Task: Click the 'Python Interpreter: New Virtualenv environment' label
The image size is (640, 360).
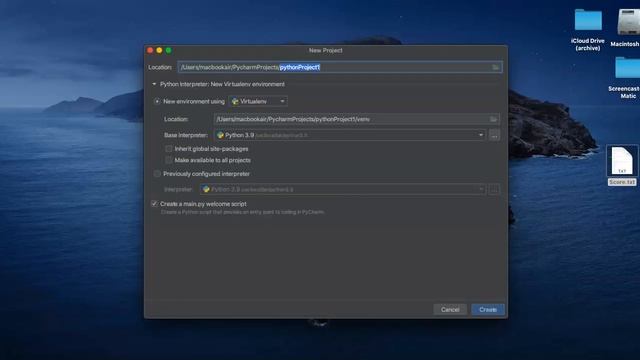Action: [x=222, y=84]
